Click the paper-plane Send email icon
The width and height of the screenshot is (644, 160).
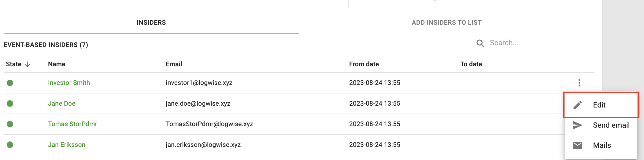point(577,125)
